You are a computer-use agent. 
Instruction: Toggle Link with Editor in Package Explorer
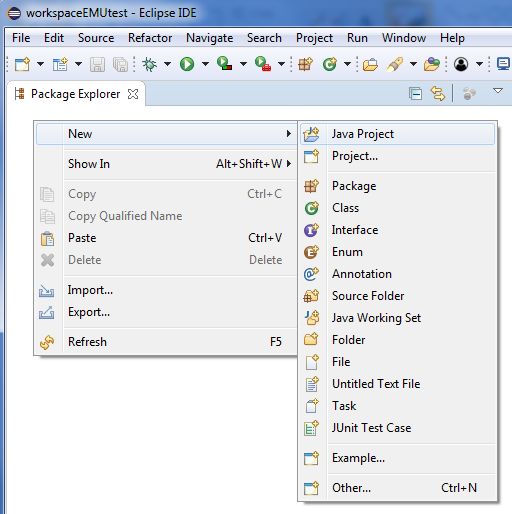[x=438, y=94]
